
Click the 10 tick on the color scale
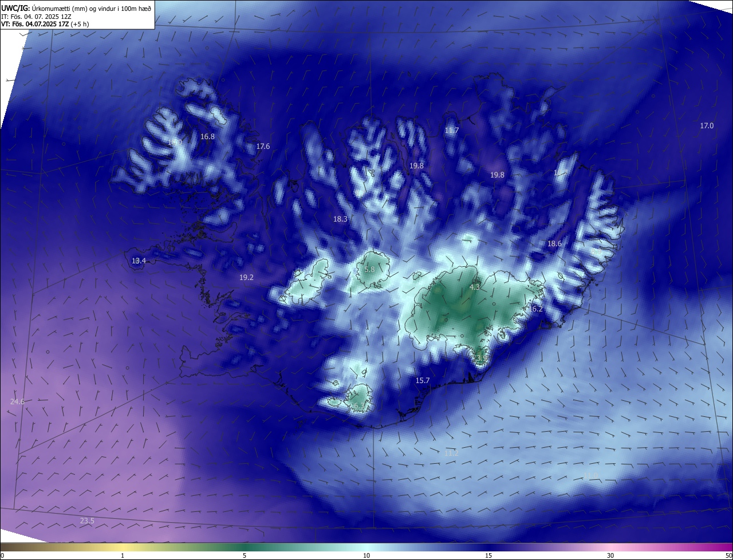point(366,555)
